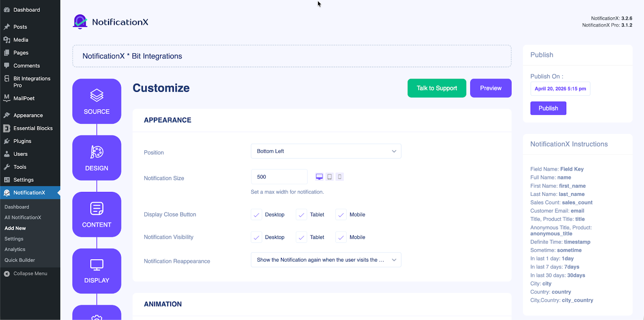Click the Publish button
Viewport: 644px width, 320px height.
548,108
